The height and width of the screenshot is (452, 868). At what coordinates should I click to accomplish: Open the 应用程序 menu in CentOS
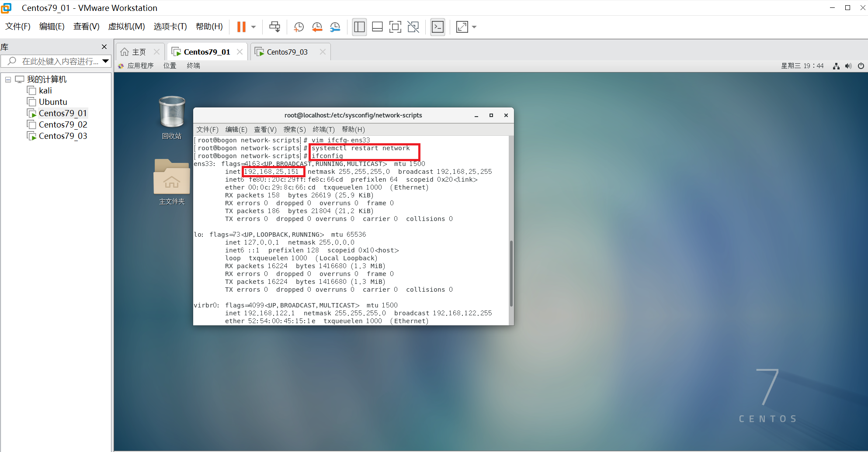click(136, 66)
